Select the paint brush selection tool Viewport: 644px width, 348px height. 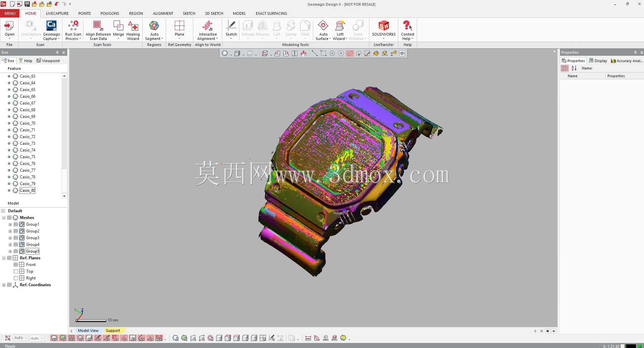367,53
